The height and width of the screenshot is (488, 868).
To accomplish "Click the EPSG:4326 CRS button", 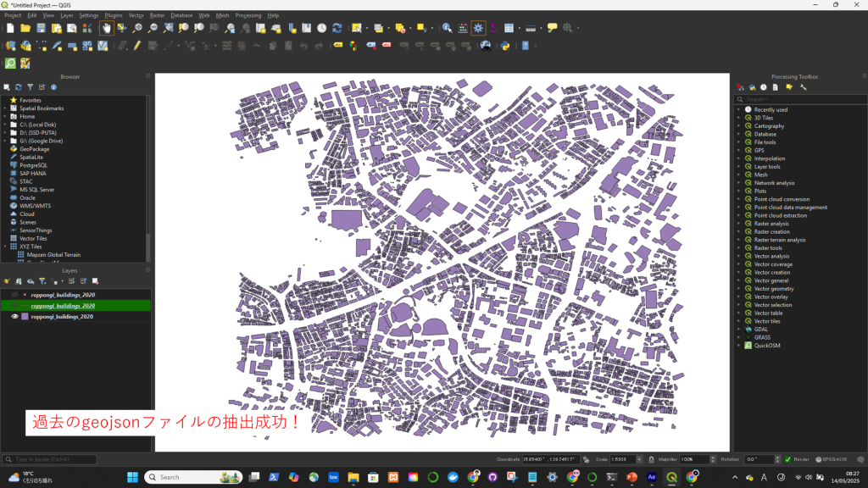I will coord(831,459).
